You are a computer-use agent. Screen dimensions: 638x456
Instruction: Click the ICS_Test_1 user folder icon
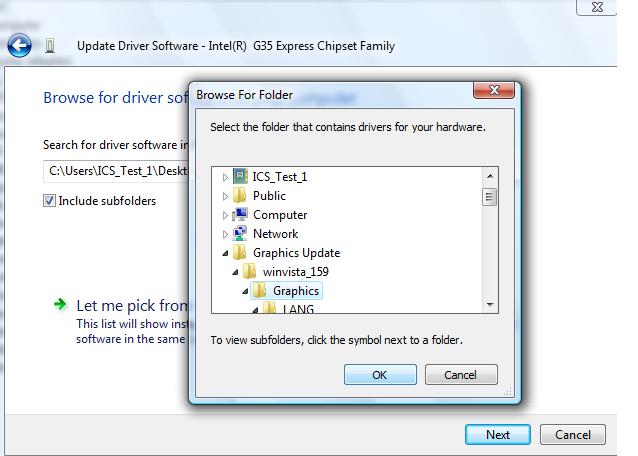click(240, 177)
